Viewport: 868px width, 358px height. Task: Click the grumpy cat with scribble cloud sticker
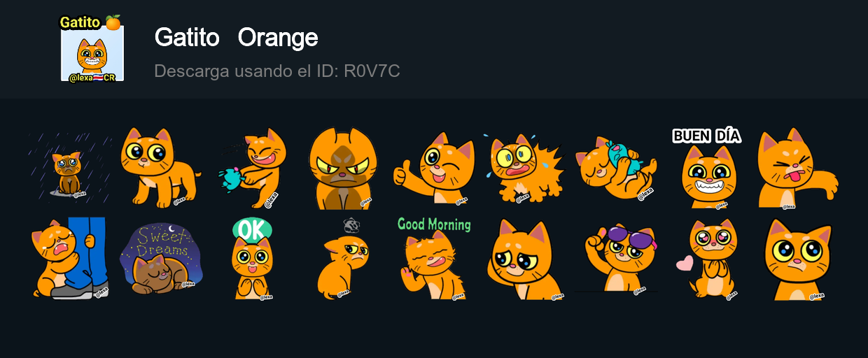pos(343,259)
